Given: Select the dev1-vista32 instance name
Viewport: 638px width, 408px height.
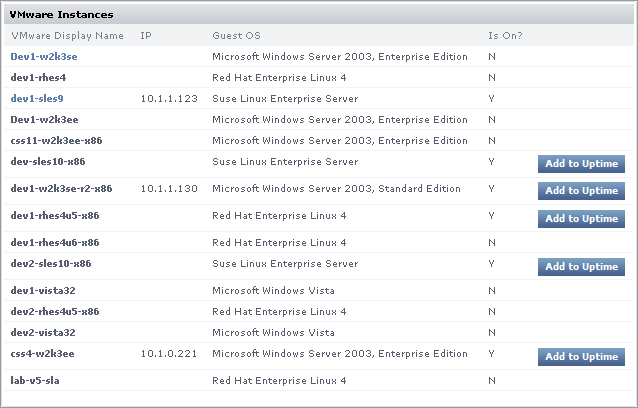Looking at the screenshot, I should [43, 291].
